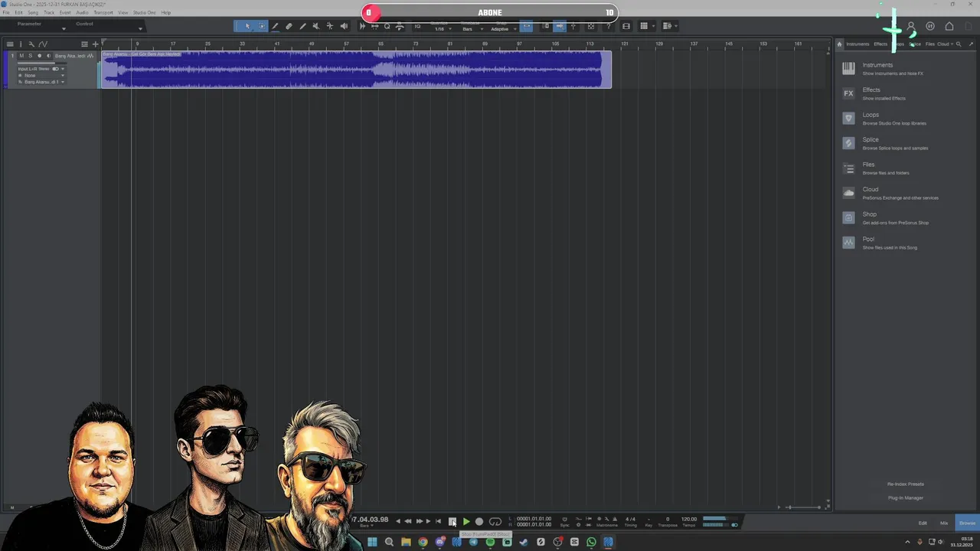
Task: Expand the Cloud tab dropdown in Browser
Action: [952, 44]
